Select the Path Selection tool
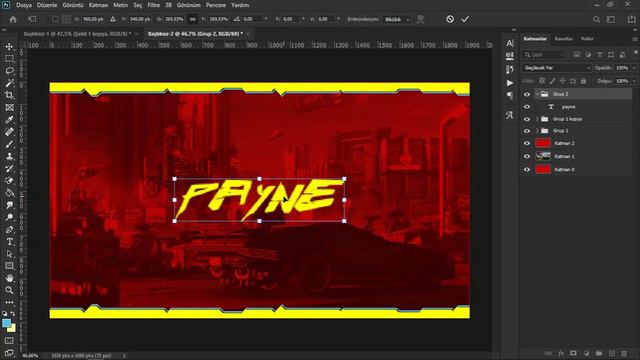Screen dimensions: 640x360 coord(9,254)
